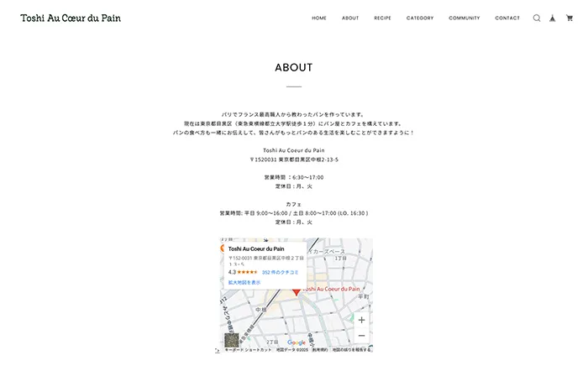Click the Google logo on the map
Viewport: 588px width, 366px height.
(297, 342)
